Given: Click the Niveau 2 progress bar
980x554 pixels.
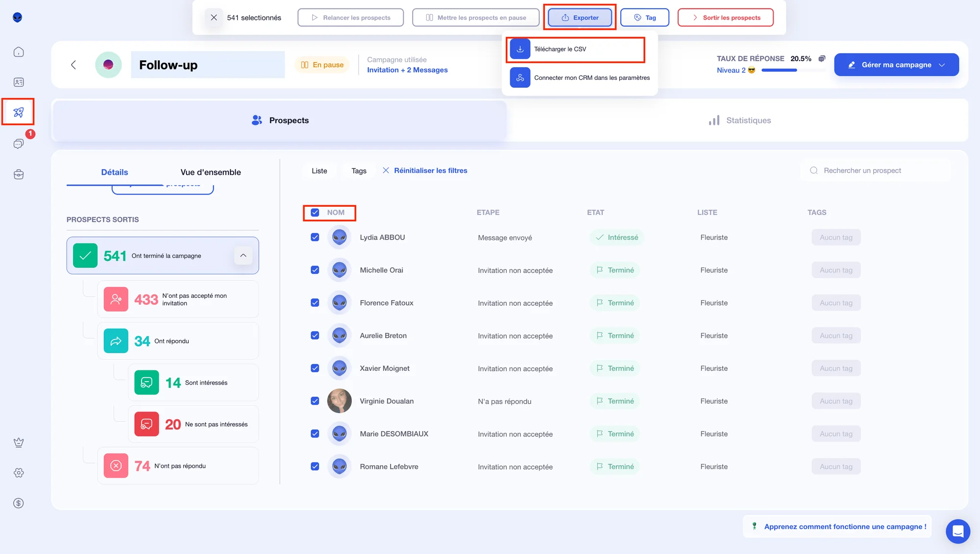Looking at the screenshot, I should (x=793, y=70).
